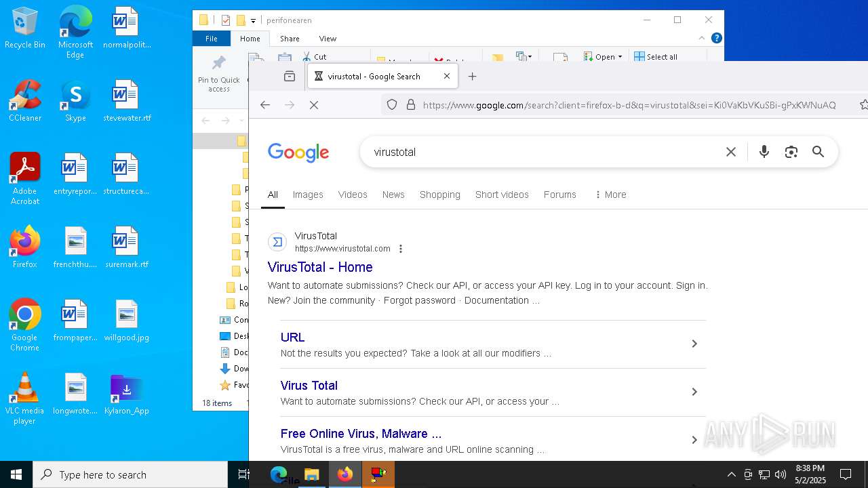
Task: Select the normalpolit Word document icon
Action: (x=126, y=27)
